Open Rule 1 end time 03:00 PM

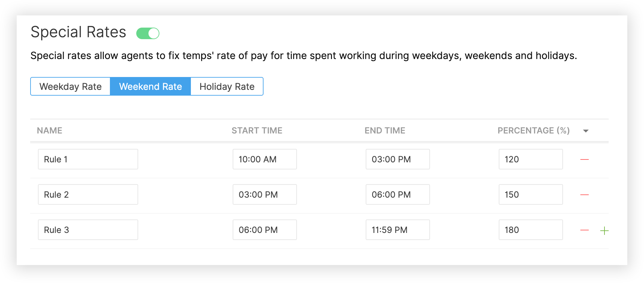tap(398, 159)
